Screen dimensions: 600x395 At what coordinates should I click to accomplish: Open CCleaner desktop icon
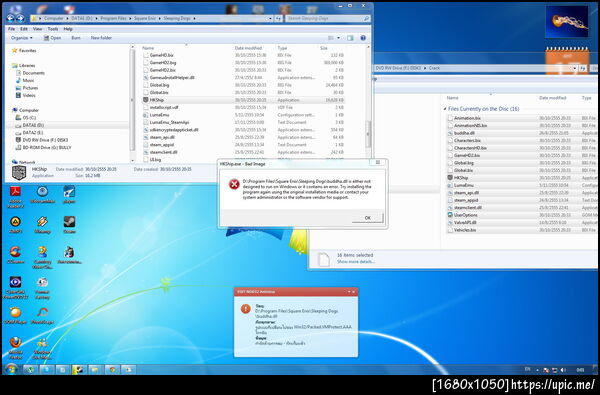15,255
